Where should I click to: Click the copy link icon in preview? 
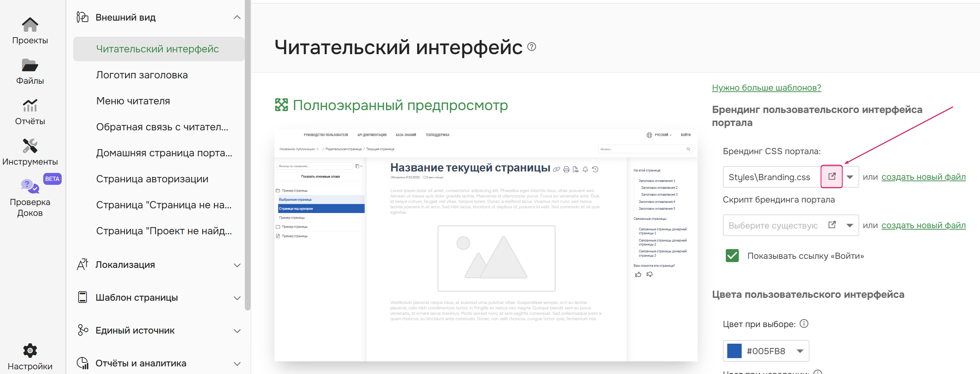556,169
